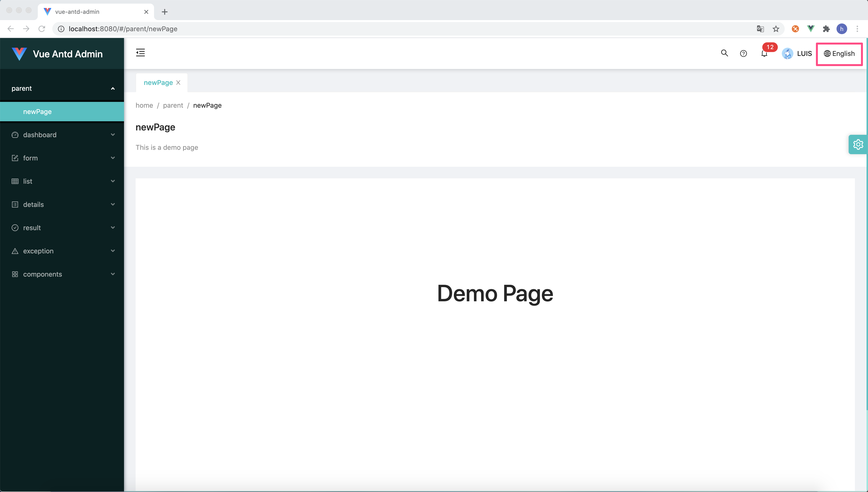The image size is (868, 492).
Task: Open the Vue devtools extension icon
Action: pyautogui.click(x=811, y=29)
